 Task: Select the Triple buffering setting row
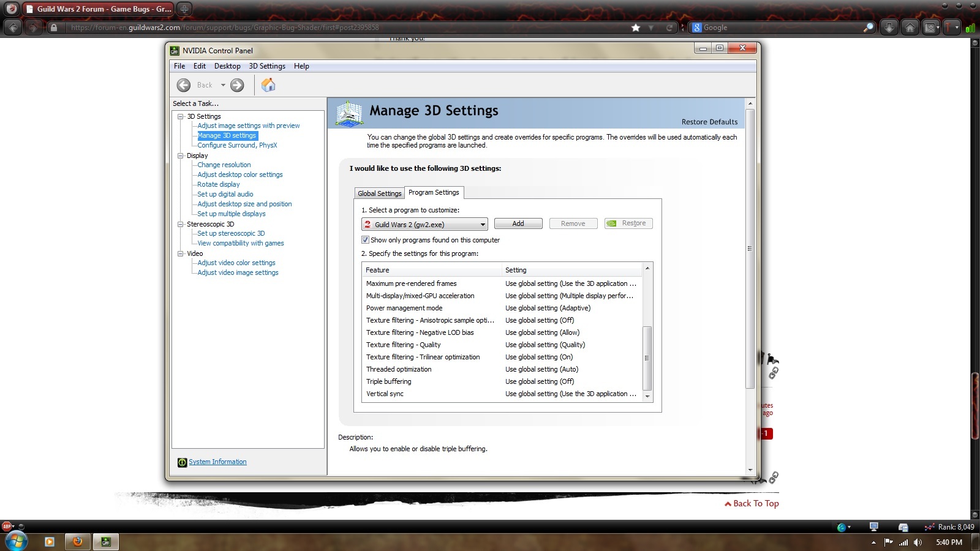coord(502,381)
